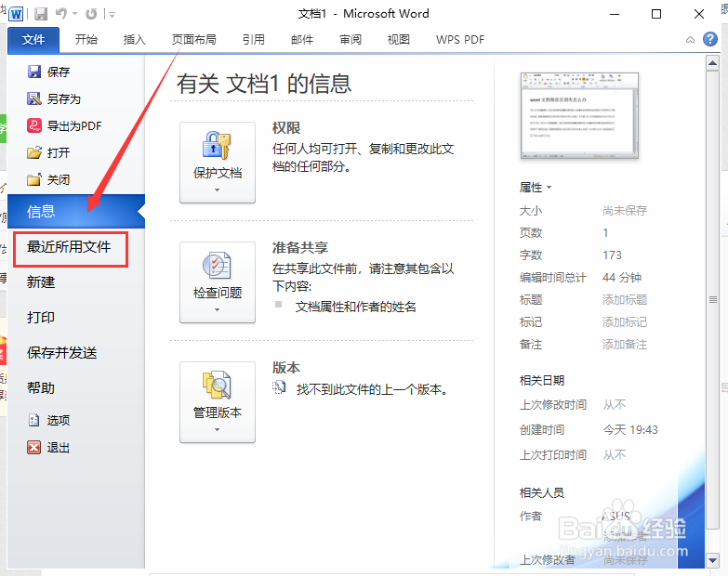Click the 准备共享 heading text
Image resolution: width=728 pixels, height=576 pixels.
pos(300,248)
